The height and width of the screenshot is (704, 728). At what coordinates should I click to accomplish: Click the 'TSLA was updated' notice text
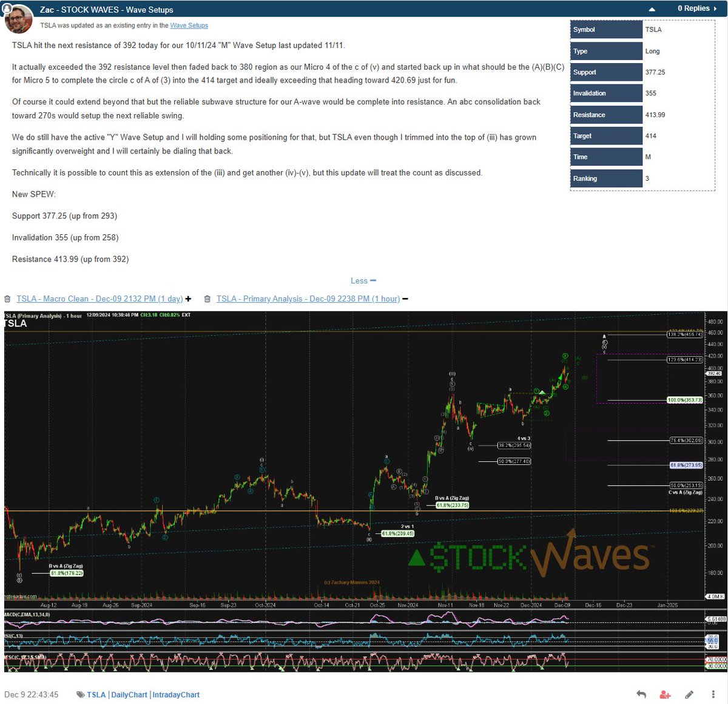(124, 25)
